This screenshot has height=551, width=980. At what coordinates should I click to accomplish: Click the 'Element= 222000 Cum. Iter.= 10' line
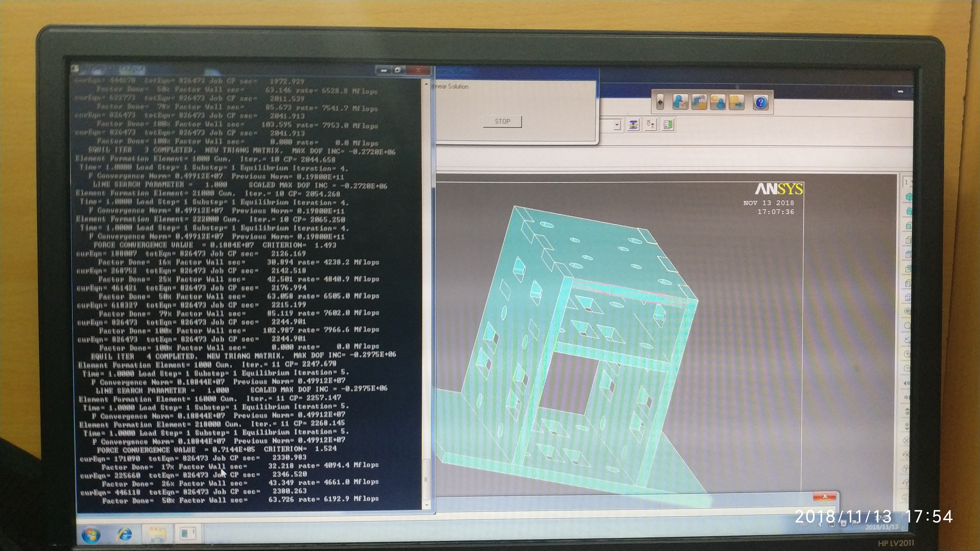(x=210, y=219)
